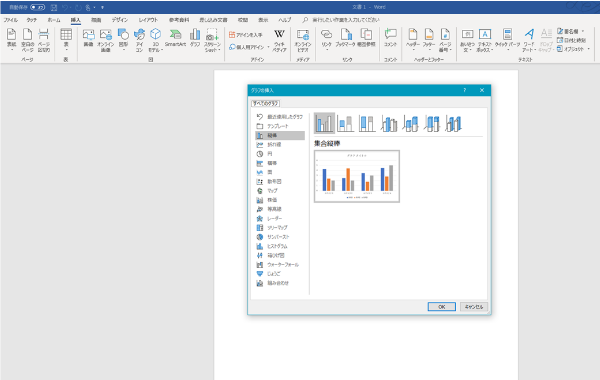
Task: Choose 箱ひげ図 in the chart type list
Action: pyautogui.click(x=280, y=255)
